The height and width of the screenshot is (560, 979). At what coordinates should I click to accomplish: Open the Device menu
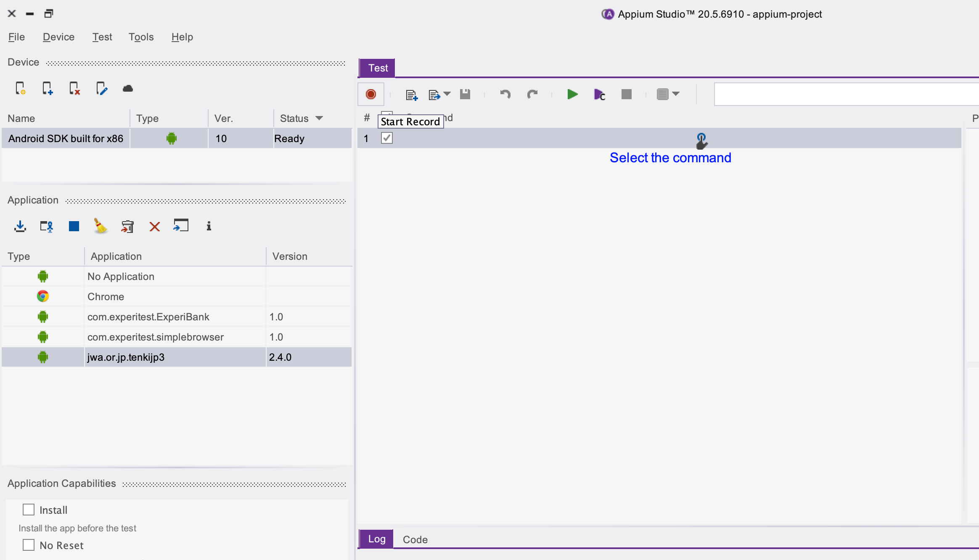click(x=58, y=37)
